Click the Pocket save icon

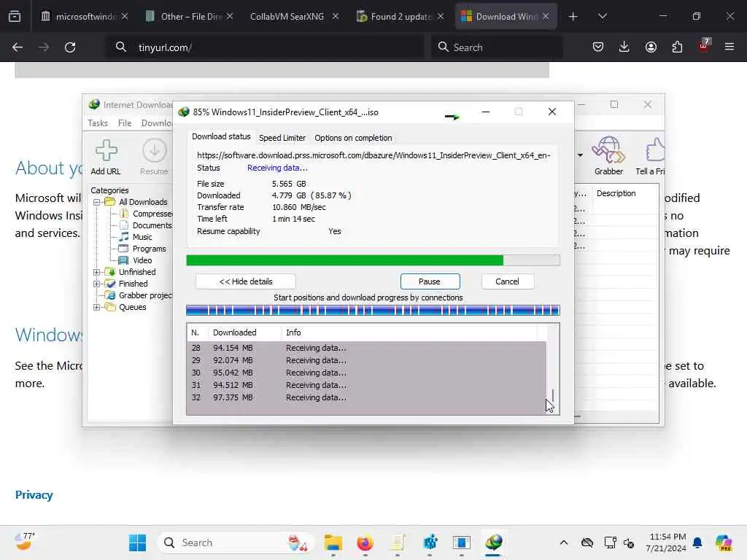coord(598,47)
